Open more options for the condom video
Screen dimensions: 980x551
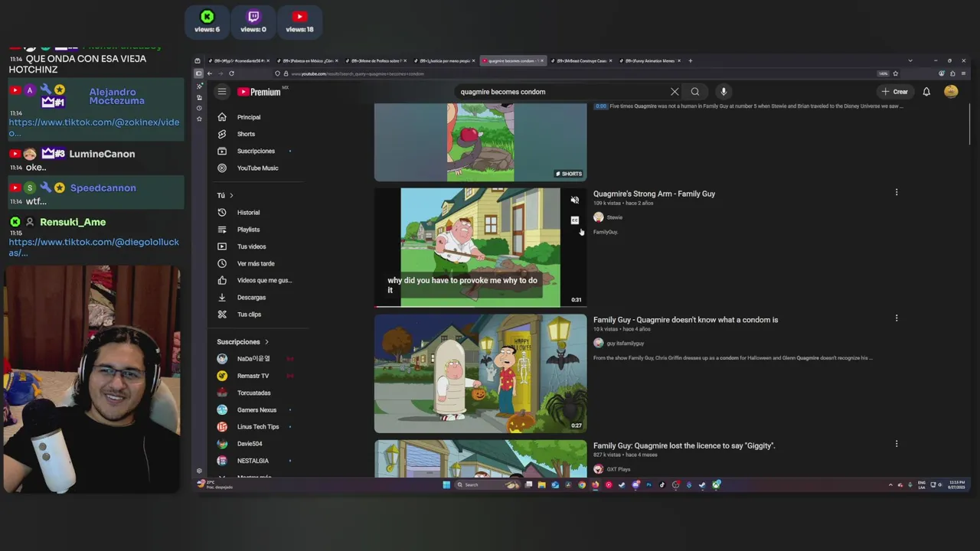coord(897,318)
